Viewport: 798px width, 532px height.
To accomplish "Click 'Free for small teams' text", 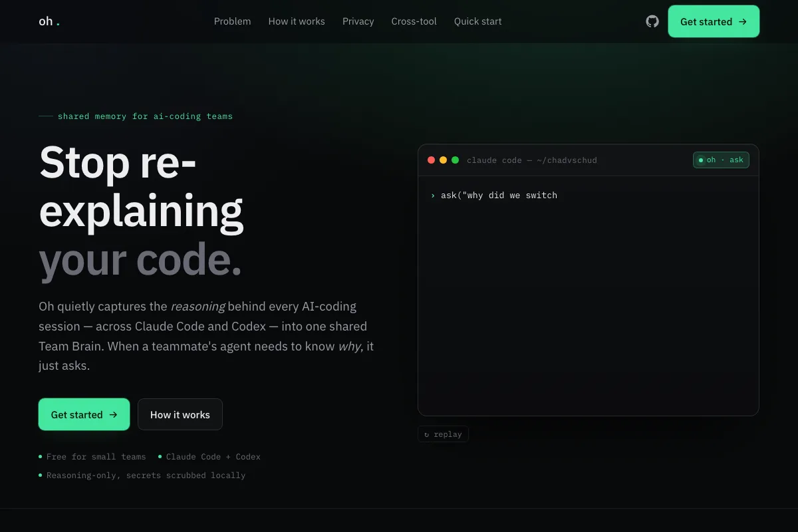I will tap(96, 457).
